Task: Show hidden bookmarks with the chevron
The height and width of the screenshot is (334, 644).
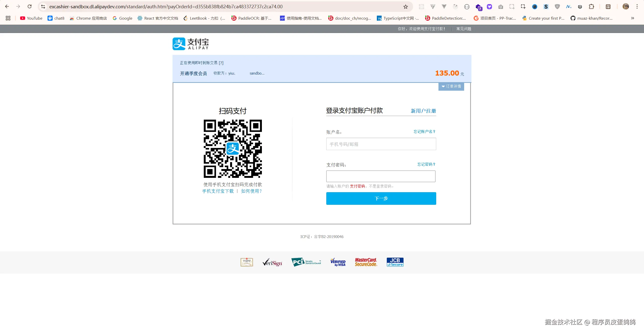Action: coord(632,18)
